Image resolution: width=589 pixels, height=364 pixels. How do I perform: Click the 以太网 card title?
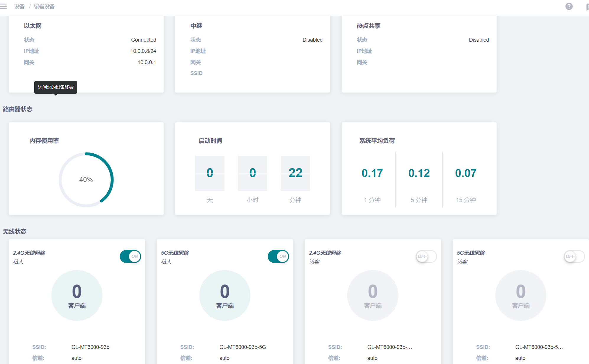[x=33, y=26]
